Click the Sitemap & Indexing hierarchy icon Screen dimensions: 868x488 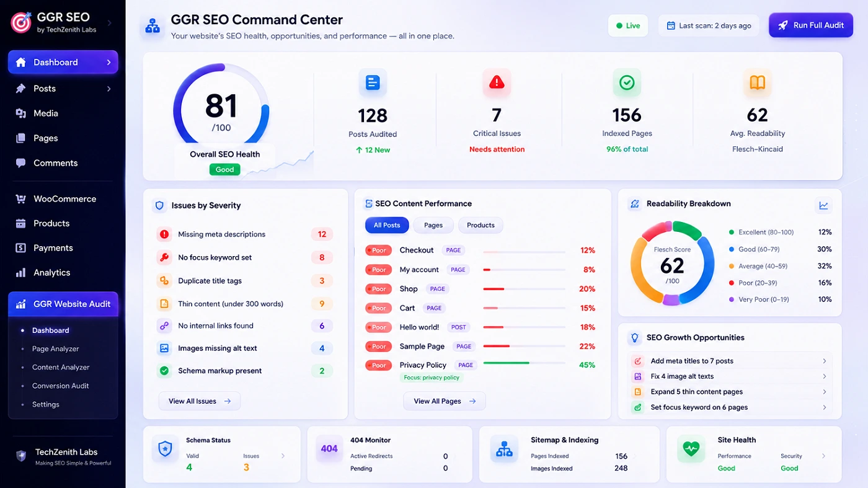pos(504,448)
